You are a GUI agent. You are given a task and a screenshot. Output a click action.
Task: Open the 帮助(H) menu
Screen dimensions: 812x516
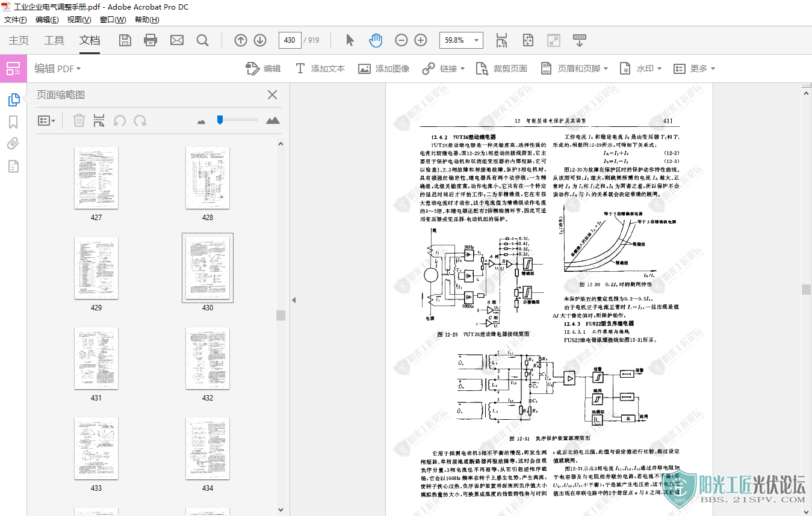coord(147,20)
